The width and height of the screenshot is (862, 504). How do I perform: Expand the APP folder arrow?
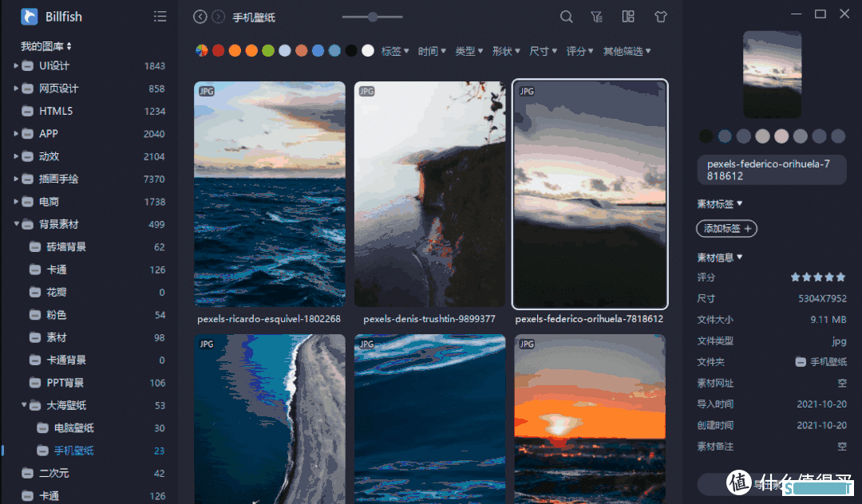click(16, 133)
